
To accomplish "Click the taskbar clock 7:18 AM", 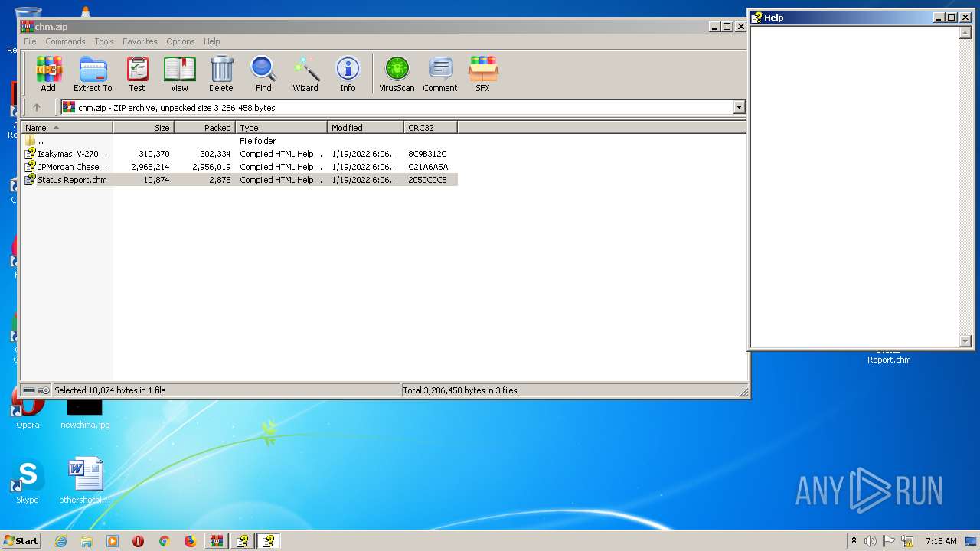I will tap(941, 541).
